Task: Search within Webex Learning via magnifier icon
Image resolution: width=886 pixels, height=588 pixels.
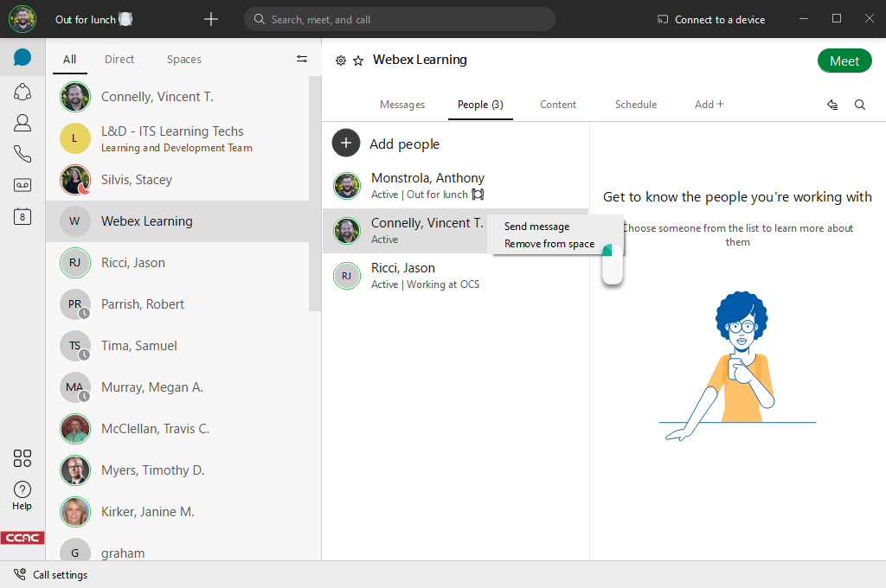Action: (x=859, y=104)
